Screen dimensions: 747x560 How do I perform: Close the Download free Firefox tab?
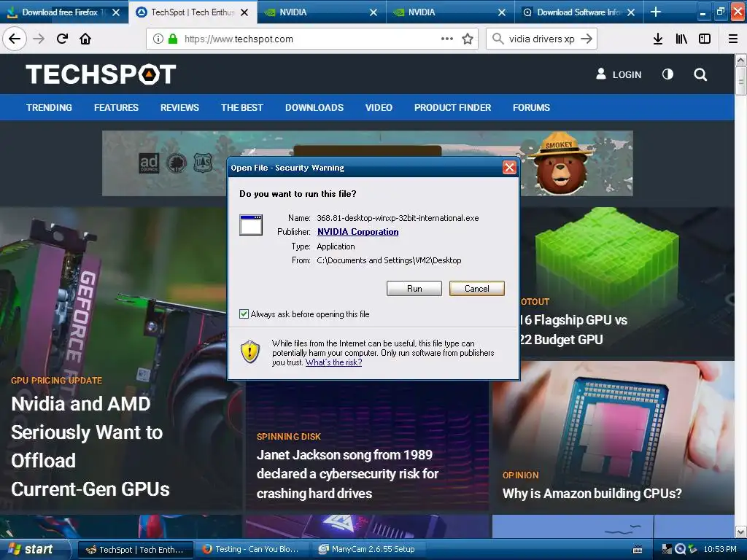(116, 12)
